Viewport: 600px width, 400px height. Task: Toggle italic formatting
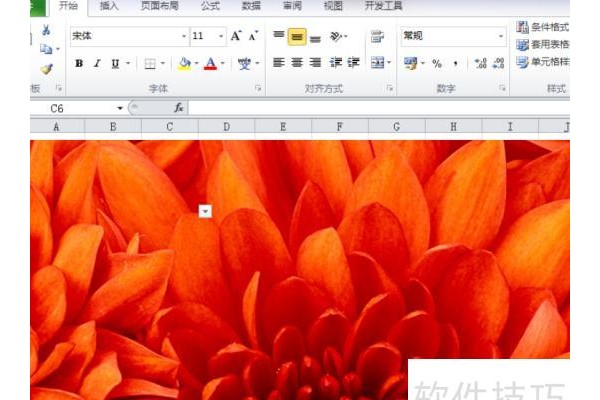pyautogui.click(x=97, y=63)
